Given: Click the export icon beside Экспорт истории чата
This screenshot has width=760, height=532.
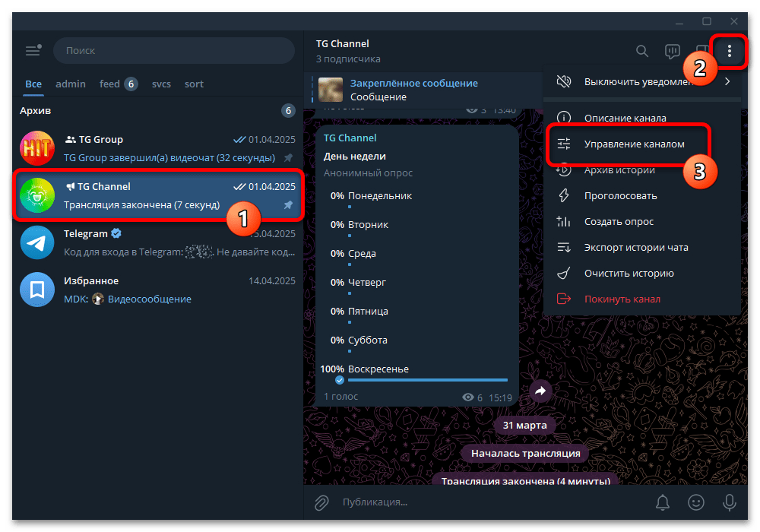Looking at the screenshot, I should pos(563,247).
